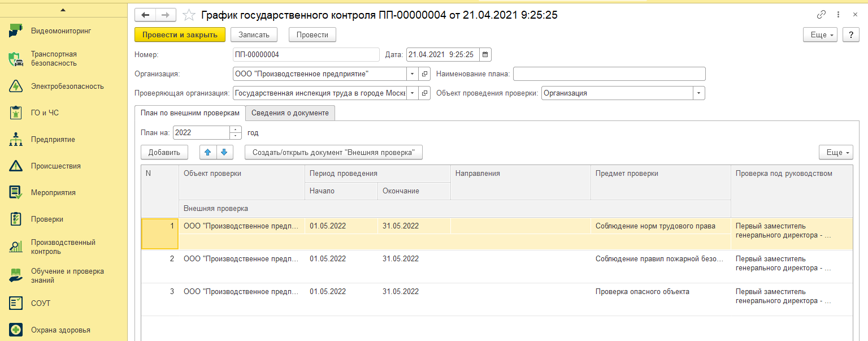Increase the plan year with stepper

(x=236, y=130)
